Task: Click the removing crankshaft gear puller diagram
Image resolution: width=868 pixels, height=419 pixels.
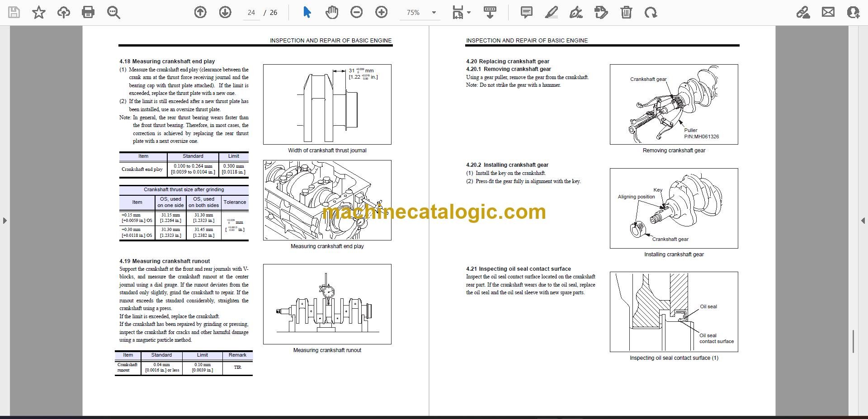Action: (674, 104)
